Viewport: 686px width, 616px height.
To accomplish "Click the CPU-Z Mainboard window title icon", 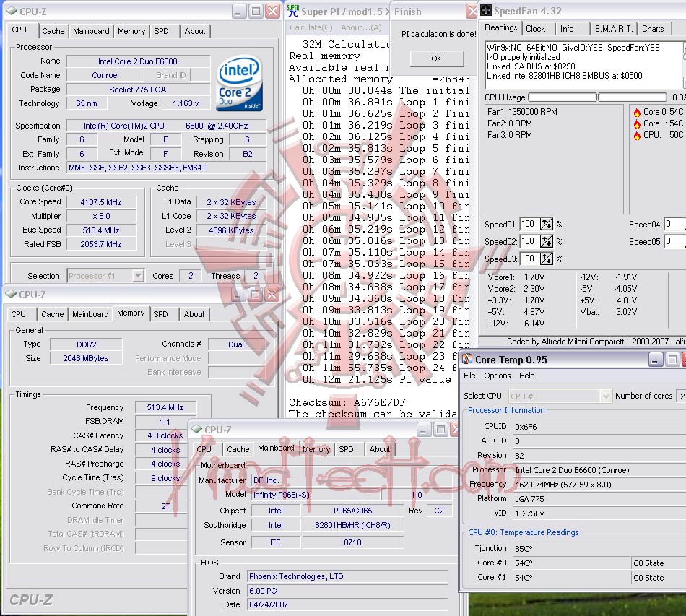I will [x=197, y=429].
